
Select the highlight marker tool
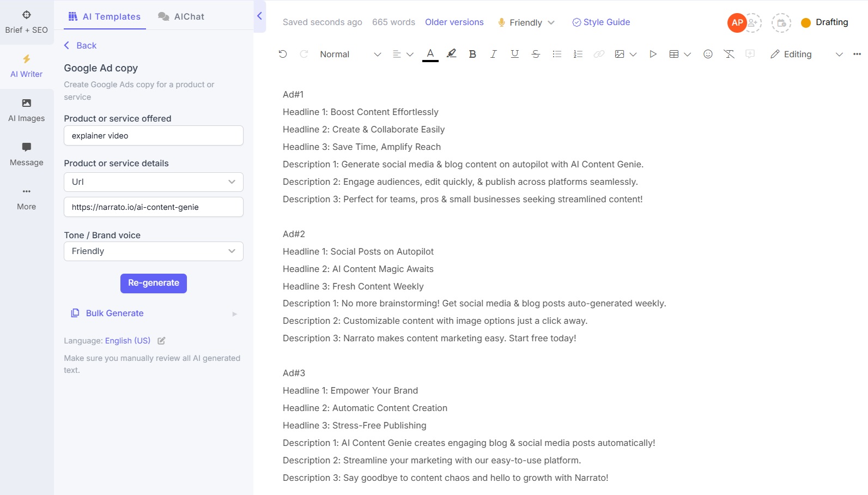(x=451, y=53)
